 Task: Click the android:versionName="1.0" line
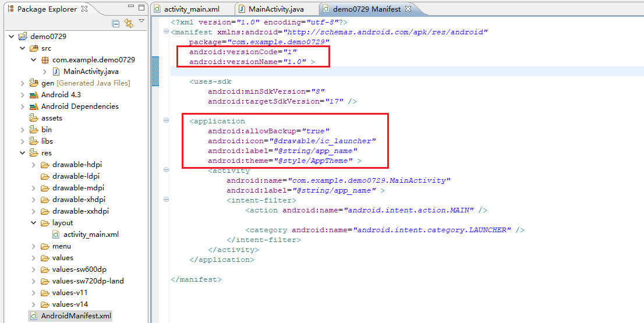pyautogui.click(x=252, y=62)
